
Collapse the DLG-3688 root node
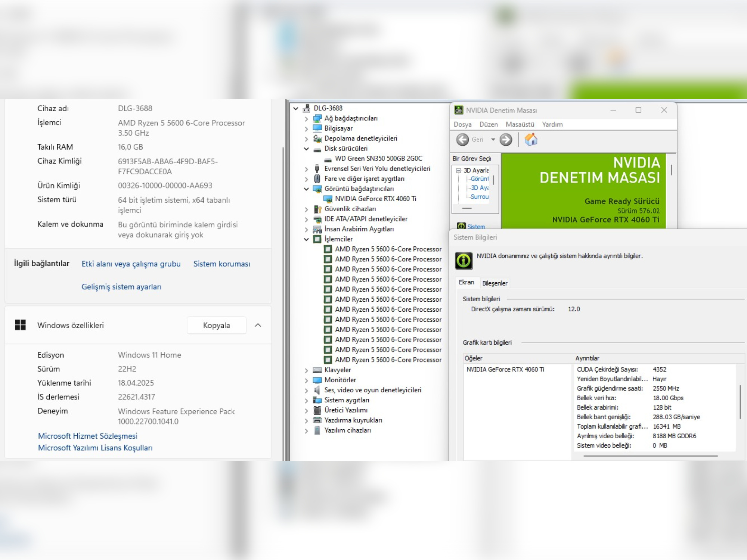(x=296, y=109)
